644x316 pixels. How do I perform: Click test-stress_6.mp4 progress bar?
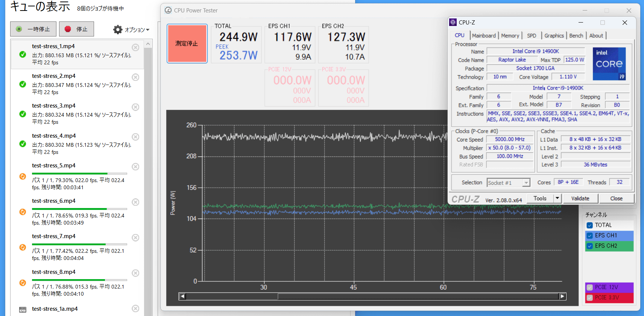tap(79, 209)
